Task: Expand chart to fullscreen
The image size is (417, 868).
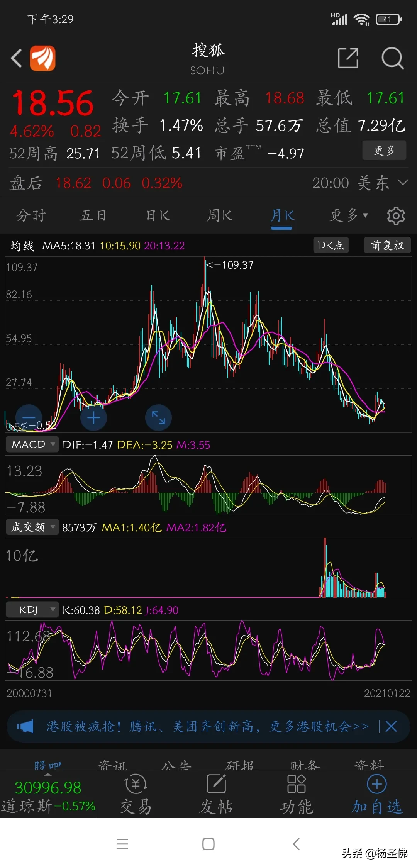Action: [x=158, y=418]
